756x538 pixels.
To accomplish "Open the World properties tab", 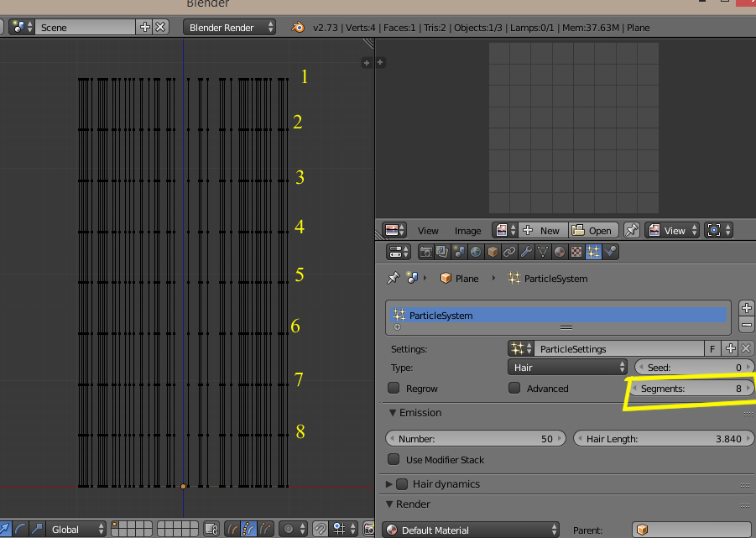I will [477, 252].
